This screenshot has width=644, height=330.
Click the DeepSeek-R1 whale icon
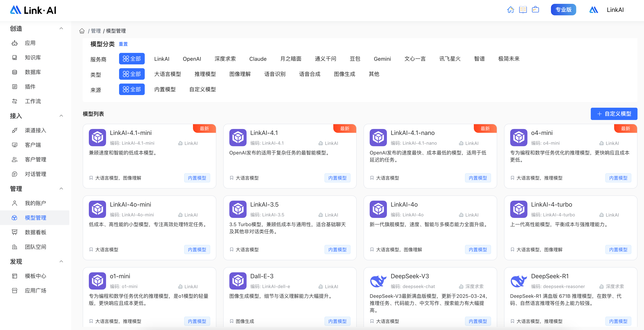point(519,281)
